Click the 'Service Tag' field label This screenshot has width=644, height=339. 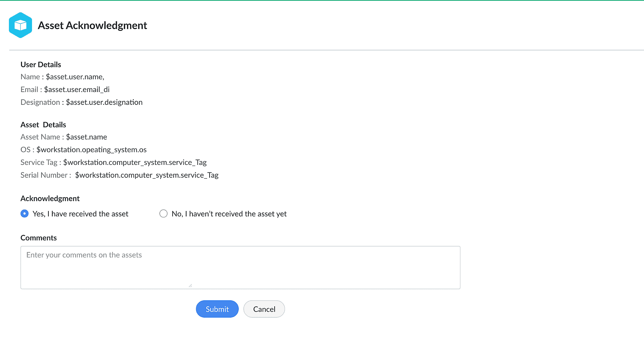click(x=39, y=162)
